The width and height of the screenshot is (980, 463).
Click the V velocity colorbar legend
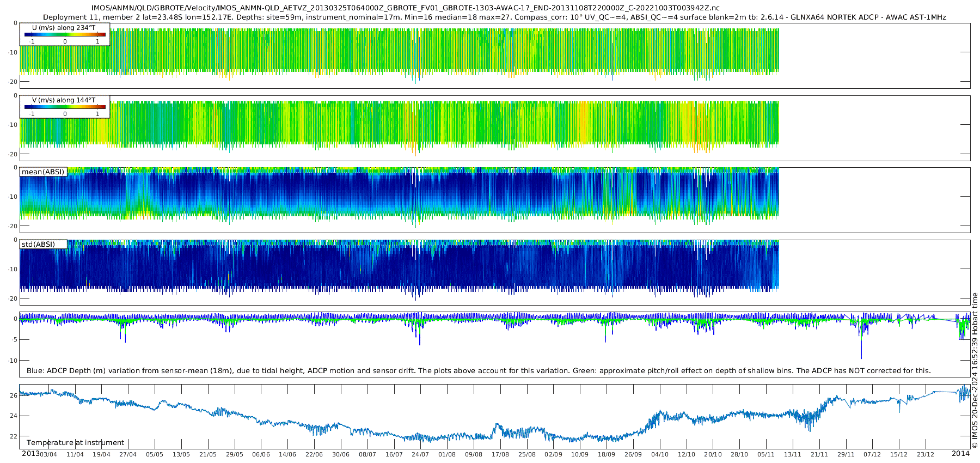click(65, 107)
